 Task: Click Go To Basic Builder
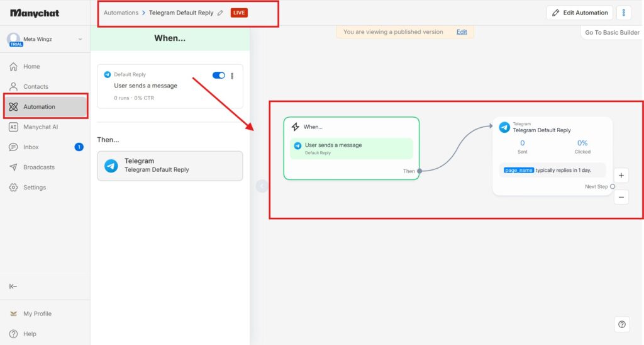(612, 33)
